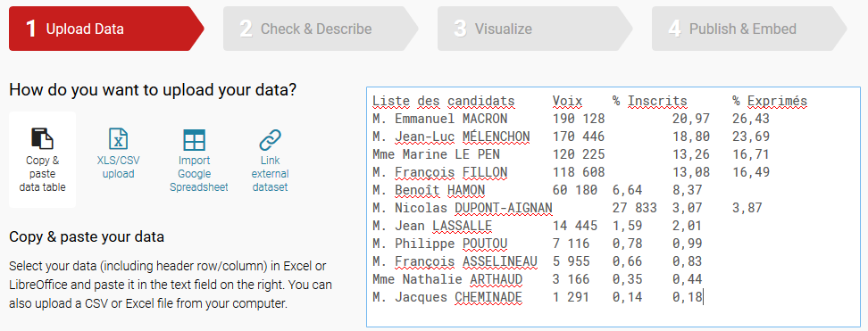Image resolution: width=868 pixels, height=331 pixels.
Task: Click the underlined word "DUPONT-AIGNAN"
Action: 503,208
